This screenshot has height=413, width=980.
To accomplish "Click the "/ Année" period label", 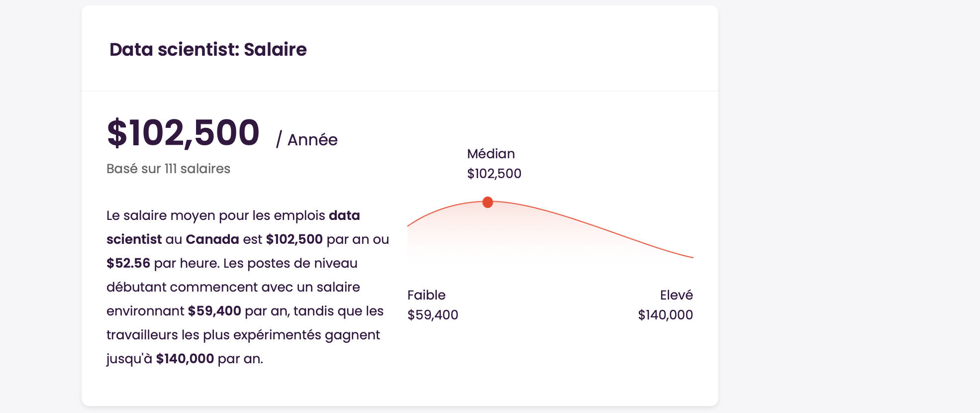I will pos(307,140).
